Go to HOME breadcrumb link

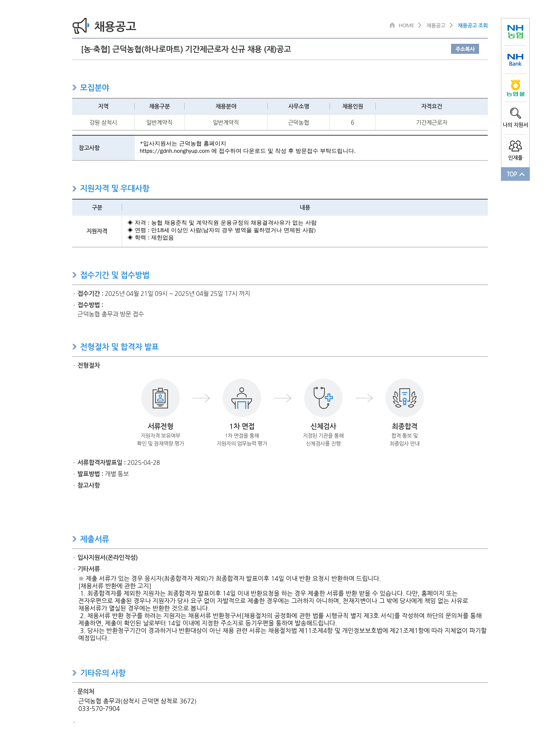click(406, 25)
